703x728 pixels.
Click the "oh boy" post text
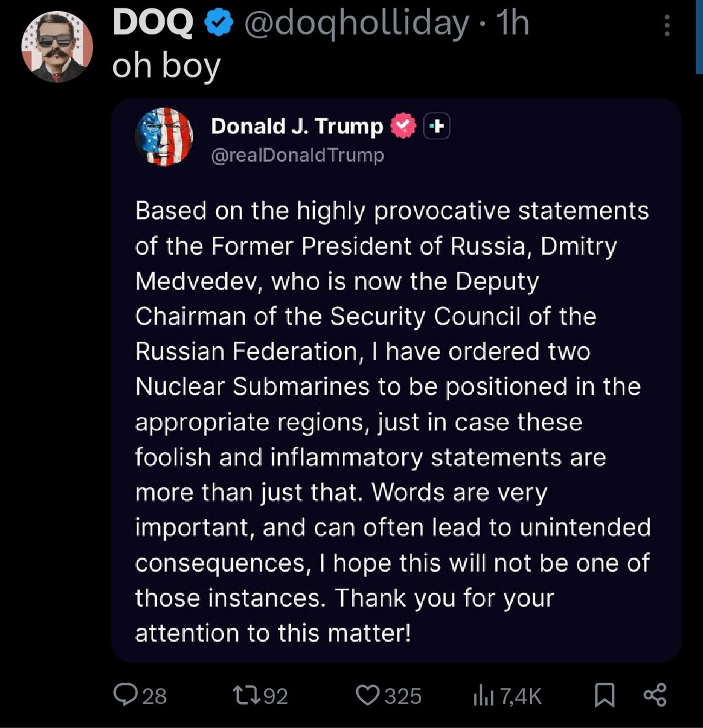click(166, 66)
